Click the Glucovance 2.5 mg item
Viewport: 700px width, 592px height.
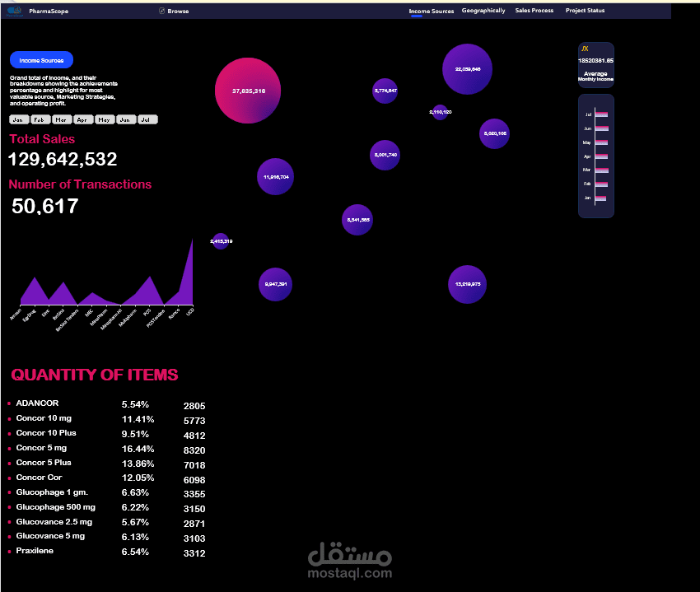coord(54,522)
